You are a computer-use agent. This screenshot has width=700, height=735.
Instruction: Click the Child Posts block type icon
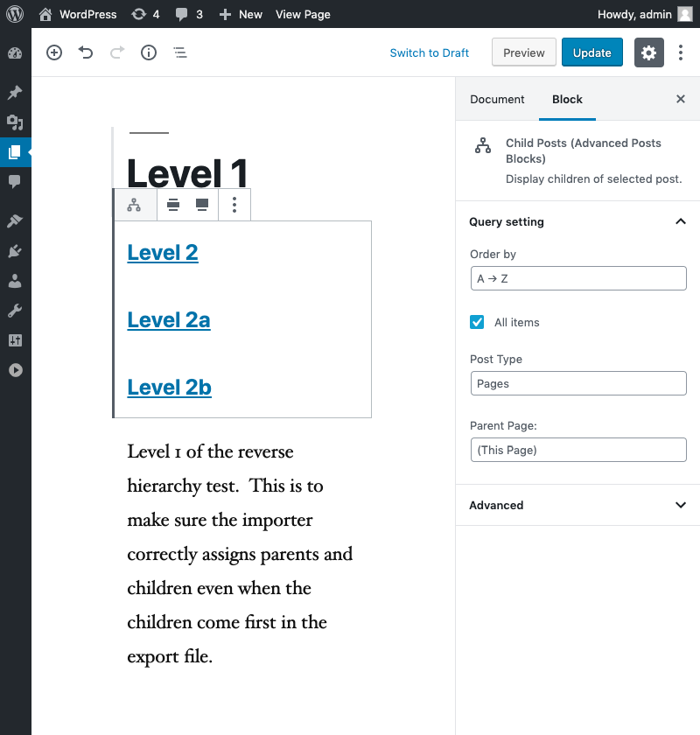134,205
